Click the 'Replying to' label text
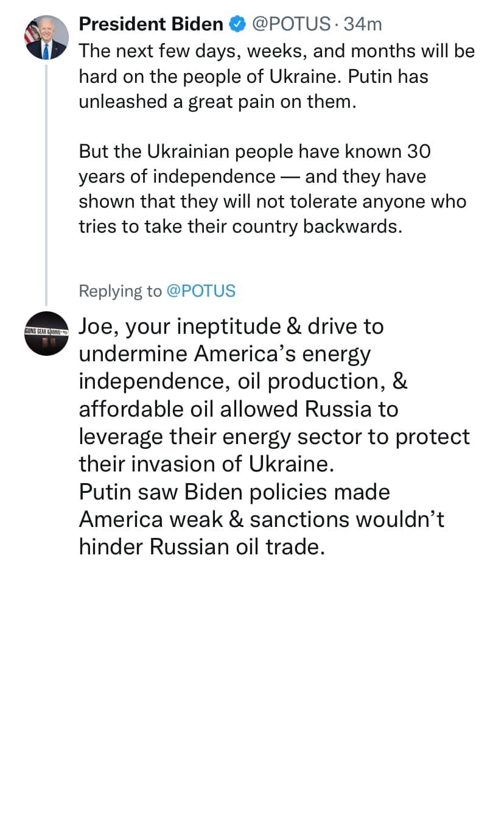 pyautogui.click(x=120, y=291)
